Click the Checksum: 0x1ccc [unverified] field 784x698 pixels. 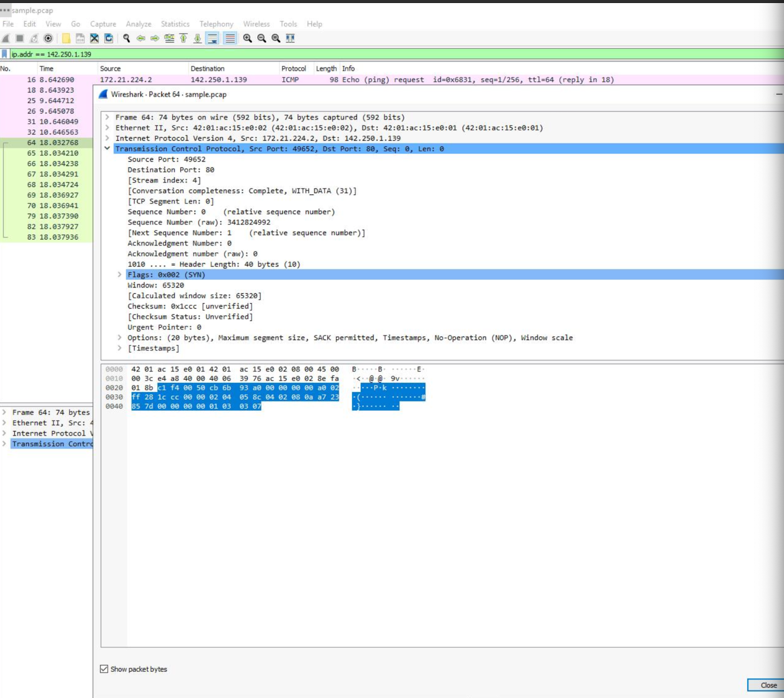coord(190,306)
